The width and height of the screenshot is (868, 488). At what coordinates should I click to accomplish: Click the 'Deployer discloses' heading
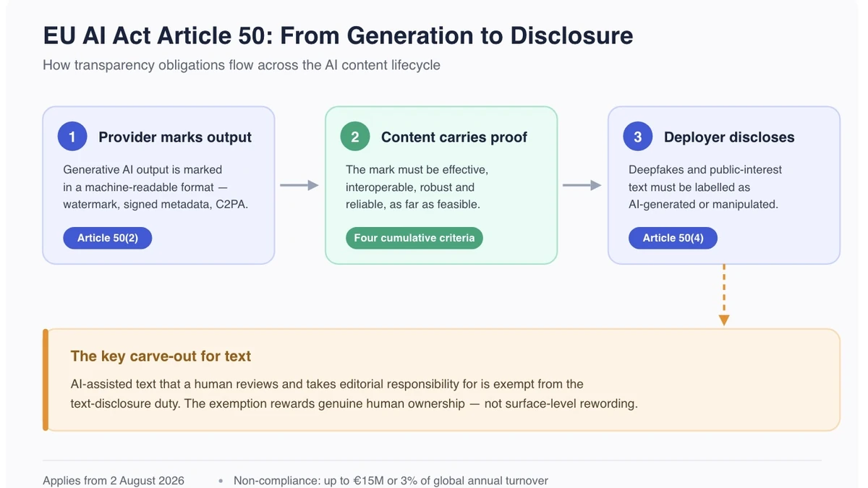(x=729, y=137)
